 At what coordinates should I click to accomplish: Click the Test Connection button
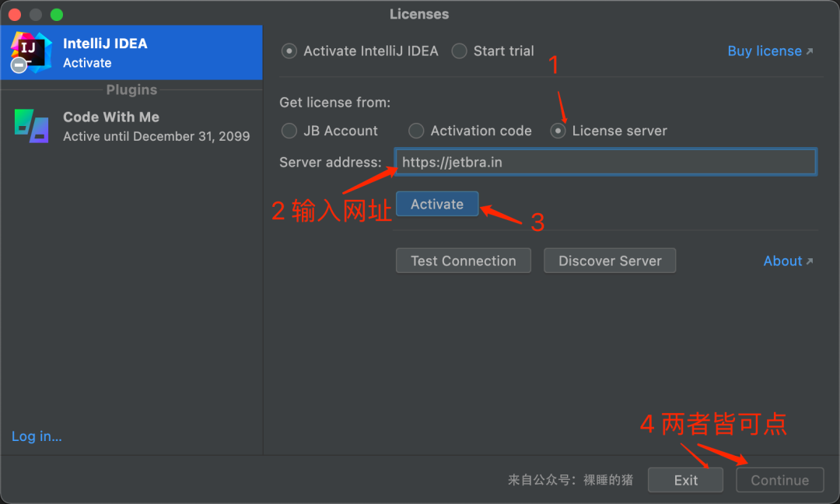pos(464,261)
